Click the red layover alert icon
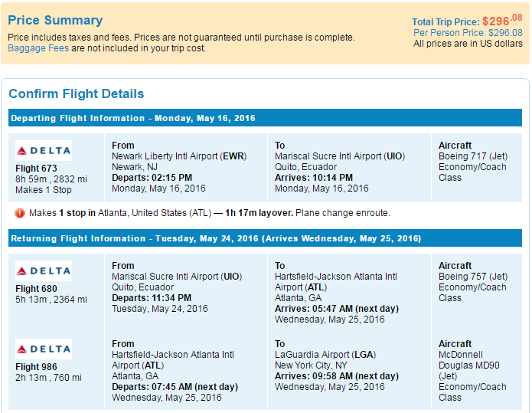532x413 pixels. [x=20, y=213]
